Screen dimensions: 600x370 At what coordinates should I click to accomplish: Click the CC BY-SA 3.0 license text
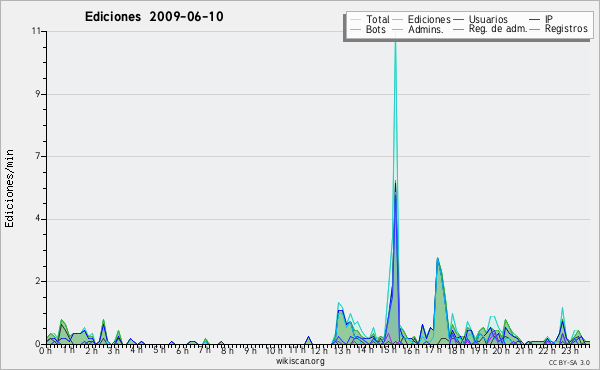(569, 362)
